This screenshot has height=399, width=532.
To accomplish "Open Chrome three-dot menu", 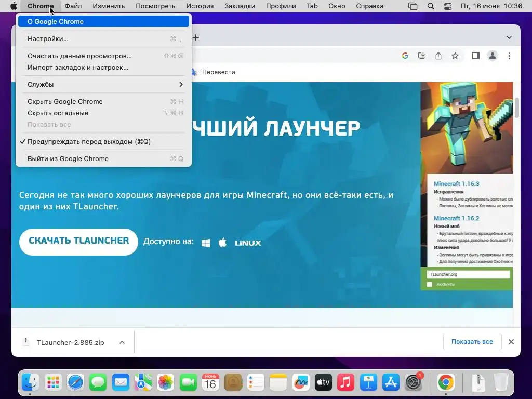I will click(509, 56).
